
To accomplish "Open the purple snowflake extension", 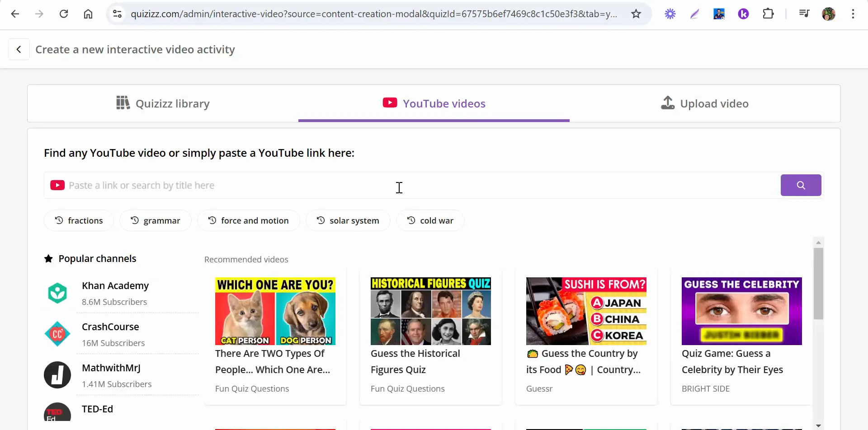I will click(x=670, y=14).
